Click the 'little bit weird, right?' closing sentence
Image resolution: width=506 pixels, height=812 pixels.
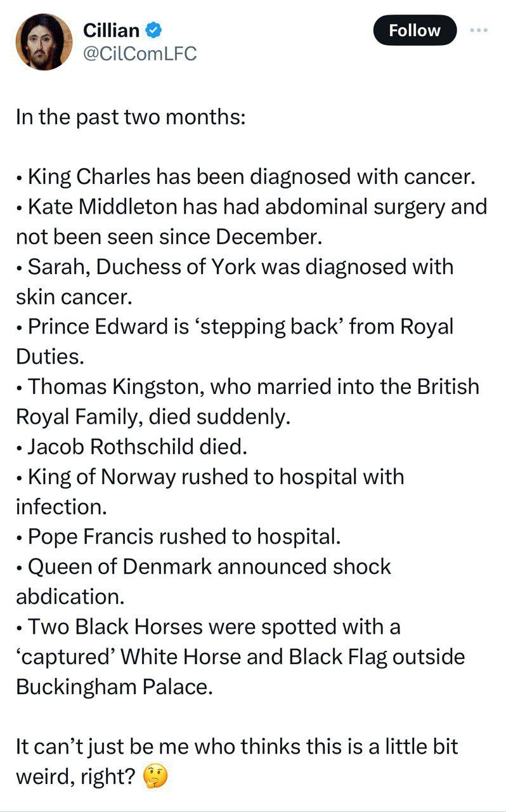coord(237,761)
